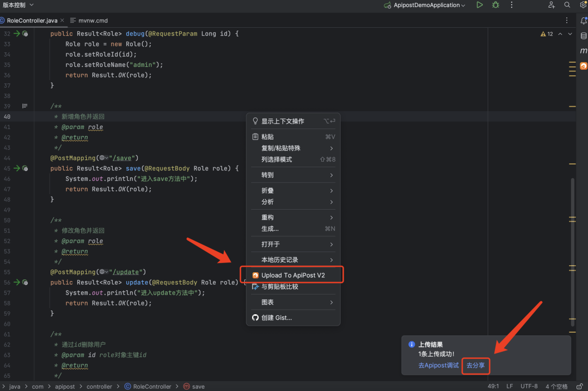Expand the 重构 submenu
Image resolution: width=588 pixels, height=391 pixels.
[x=293, y=217]
